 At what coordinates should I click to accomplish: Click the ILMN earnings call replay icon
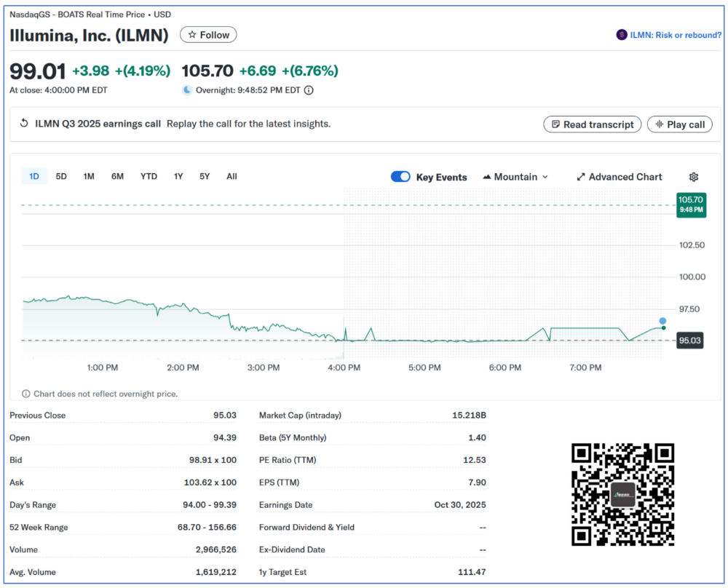[24, 124]
